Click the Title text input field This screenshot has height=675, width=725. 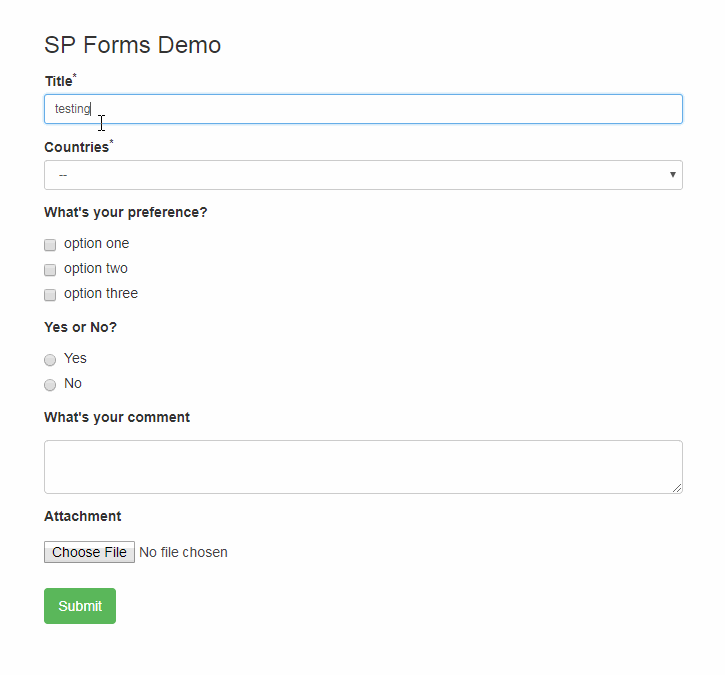coord(363,109)
